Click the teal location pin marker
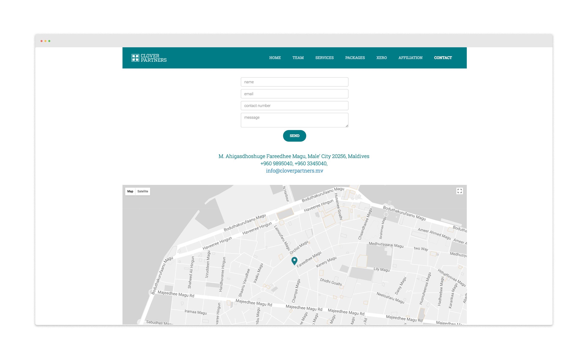This screenshot has height=364, width=588. (x=294, y=261)
